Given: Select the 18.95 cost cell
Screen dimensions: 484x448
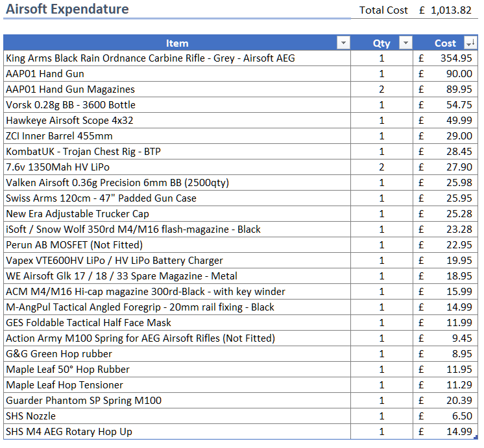Looking at the screenshot, I should point(446,276).
